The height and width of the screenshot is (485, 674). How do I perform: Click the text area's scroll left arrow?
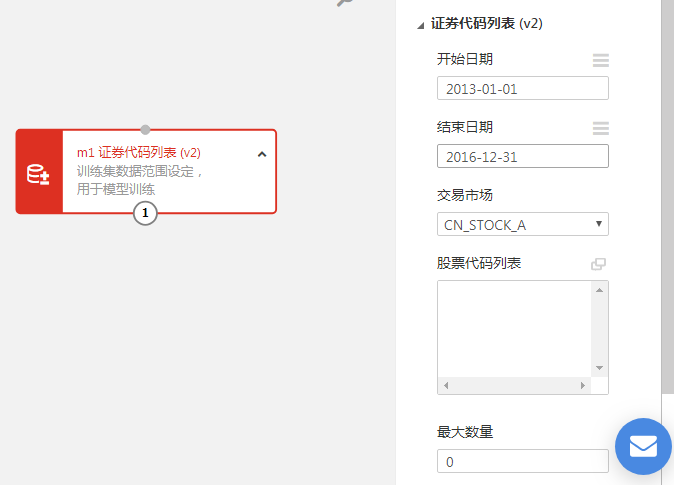tap(446, 385)
